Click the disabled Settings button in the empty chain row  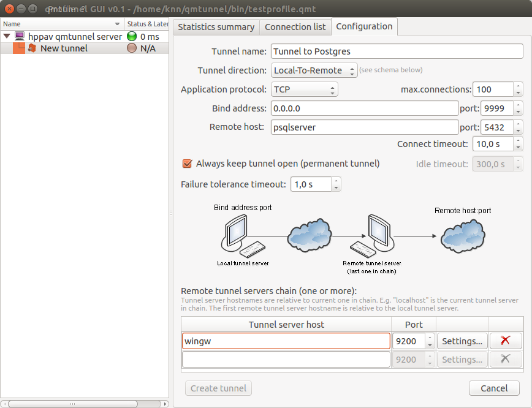pyautogui.click(x=462, y=359)
